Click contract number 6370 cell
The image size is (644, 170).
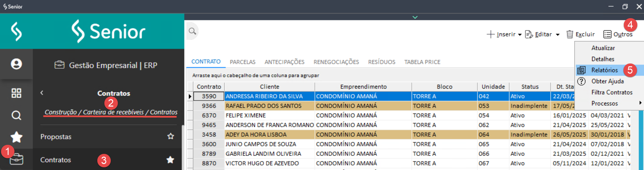coord(209,116)
